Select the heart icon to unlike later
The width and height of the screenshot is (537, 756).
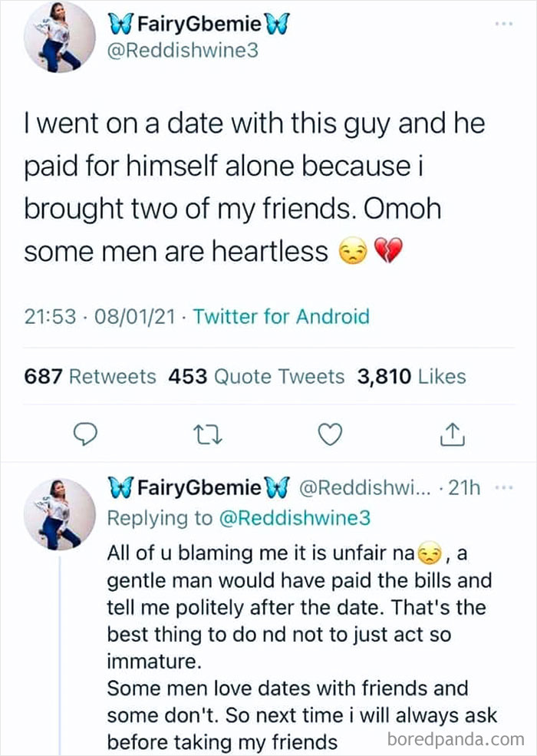click(329, 434)
